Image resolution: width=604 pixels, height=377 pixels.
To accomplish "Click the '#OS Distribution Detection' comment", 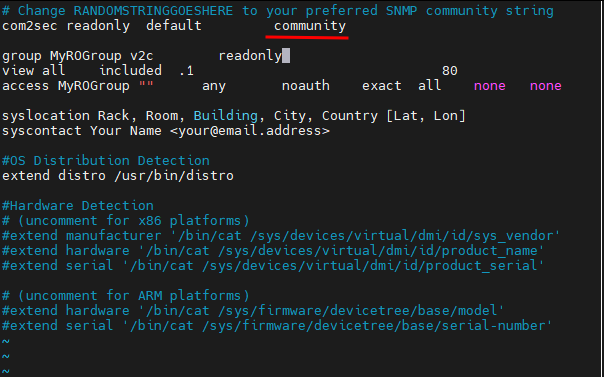I will coord(106,161).
